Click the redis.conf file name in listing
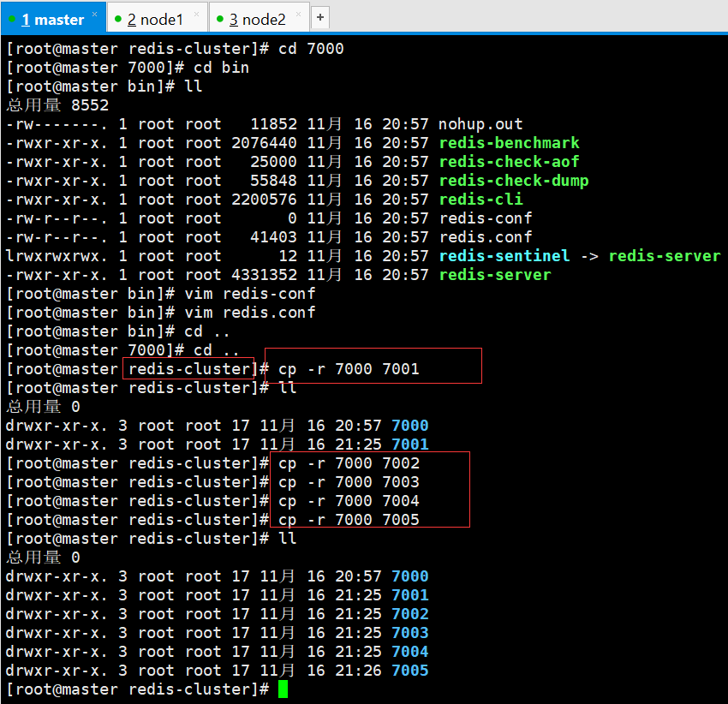The width and height of the screenshot is (728, 704). (x=485, y=237)
